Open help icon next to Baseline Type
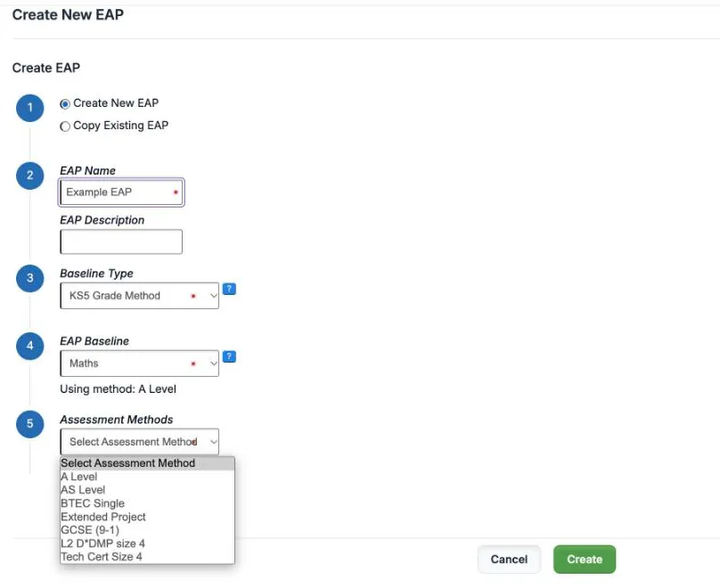720x588 pixels. tap(229, 290)
